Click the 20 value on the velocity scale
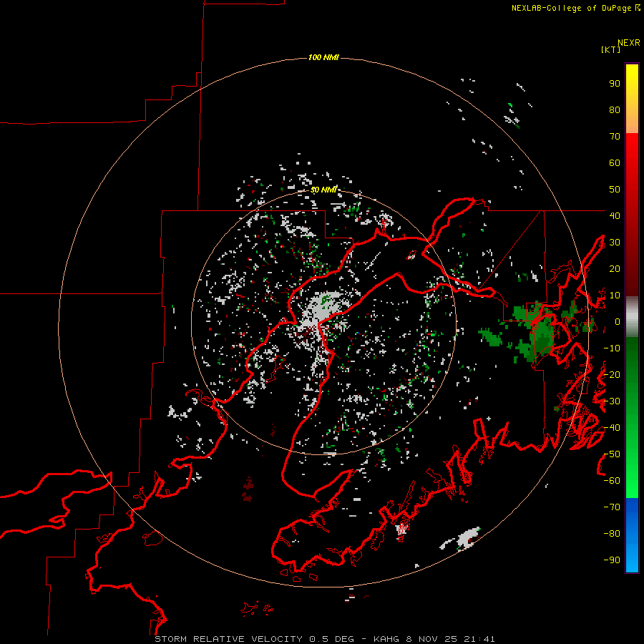 click(x=615, y=268)
